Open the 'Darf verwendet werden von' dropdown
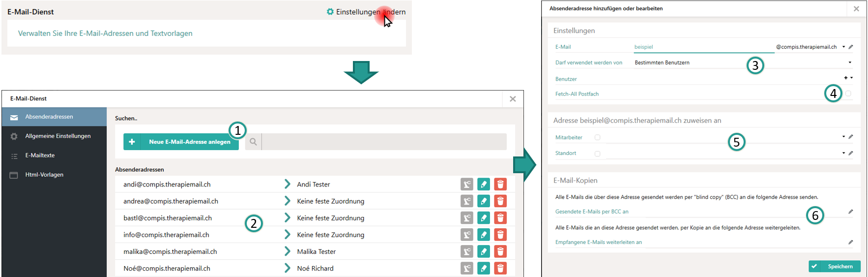Image resolution: width=868 pixels, height=277 pixels. (850, 62)
